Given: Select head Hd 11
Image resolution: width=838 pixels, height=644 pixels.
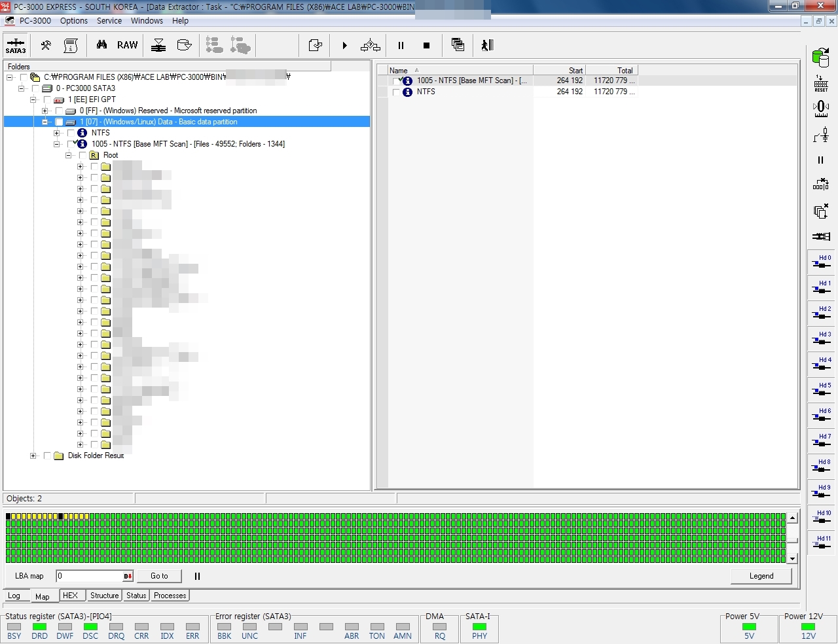Looking at the screenshot, I should point(821,543).
